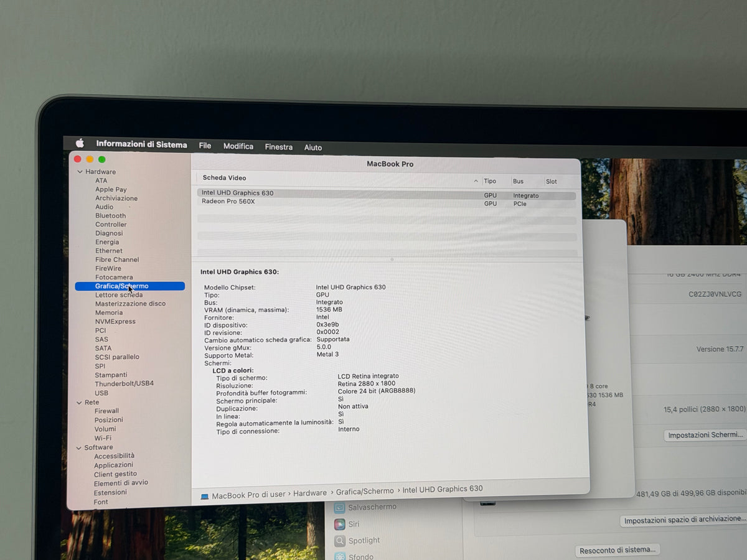Image resolution: width=747 pixels, height=560 pixels.
Task: Select Controller in the sidebar
Action: coord(111,224)
